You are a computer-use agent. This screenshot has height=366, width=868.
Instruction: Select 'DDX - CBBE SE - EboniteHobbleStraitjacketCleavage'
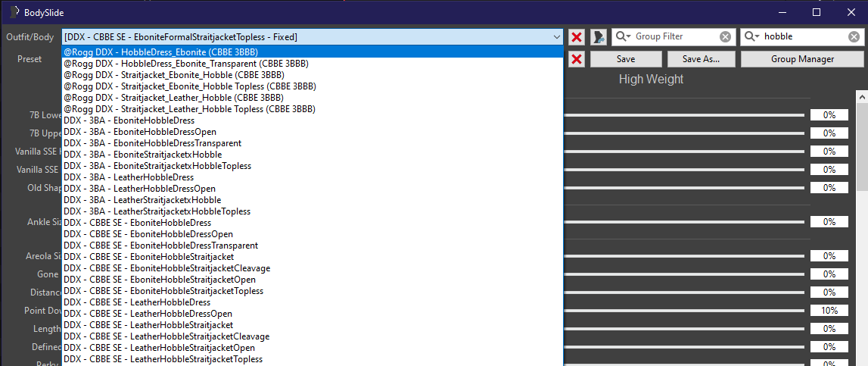pos(313,268)
